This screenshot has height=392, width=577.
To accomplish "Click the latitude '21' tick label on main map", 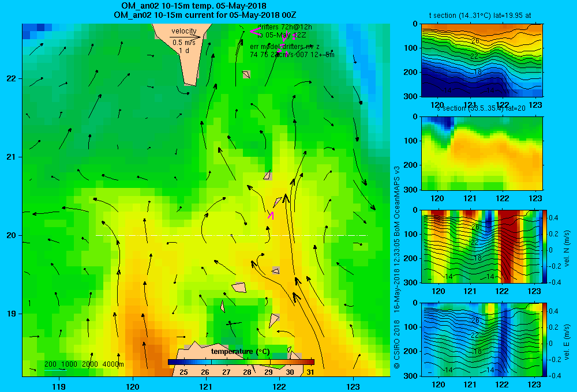I will pyautogui.click(x=11, y=157).
